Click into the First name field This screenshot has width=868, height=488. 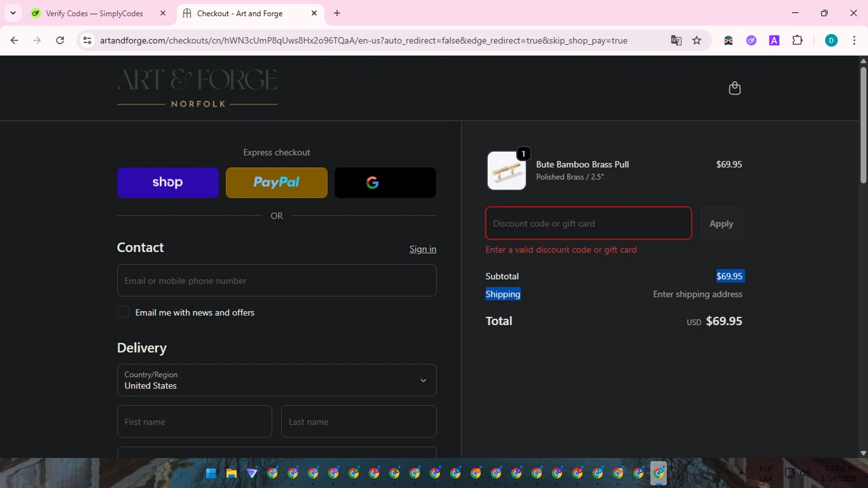194,421
